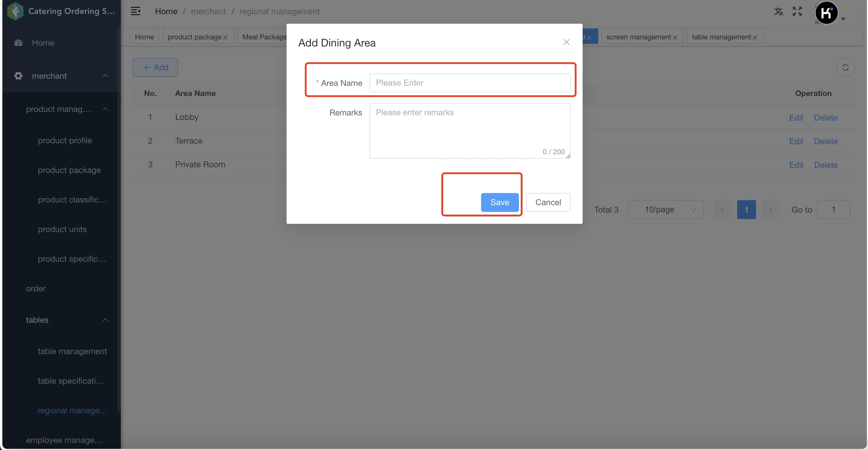Close the screen management tab
Screen dimensions: 868x450
coord(675,37)
